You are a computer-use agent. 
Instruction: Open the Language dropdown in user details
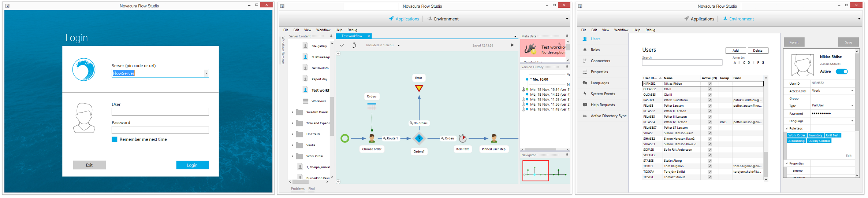click(x=852, y=121)
